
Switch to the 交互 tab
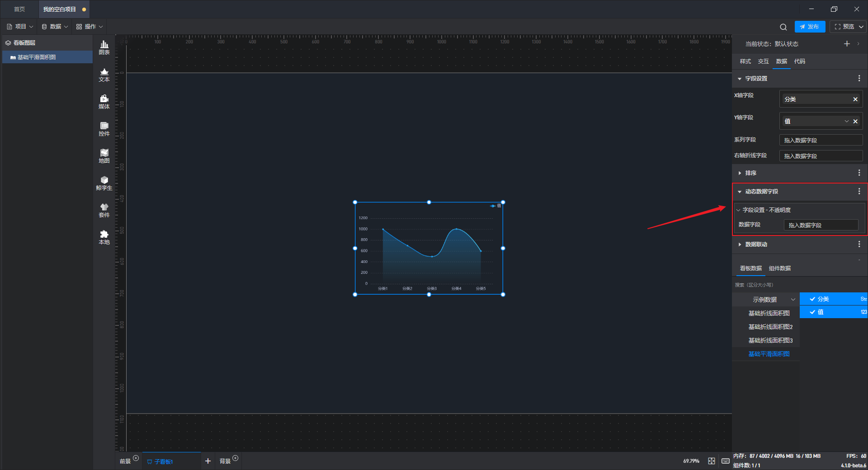coord(764,61)
